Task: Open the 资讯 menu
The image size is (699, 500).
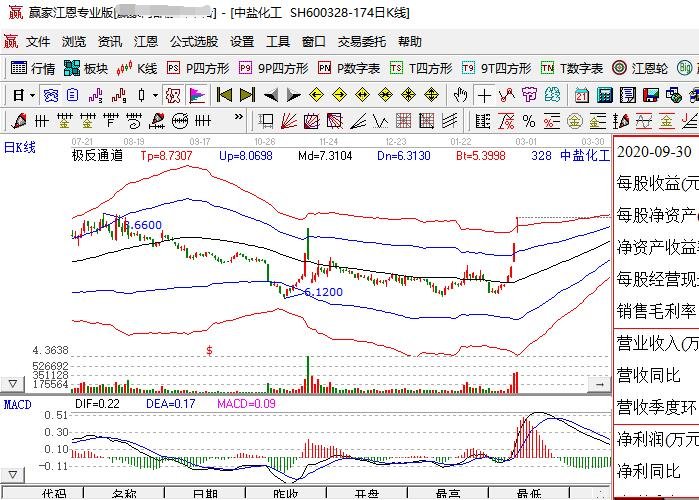Action: click(110, 41)
